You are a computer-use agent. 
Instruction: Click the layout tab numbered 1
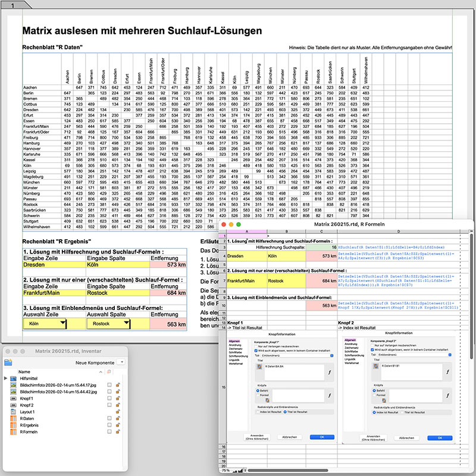[12, 4]
